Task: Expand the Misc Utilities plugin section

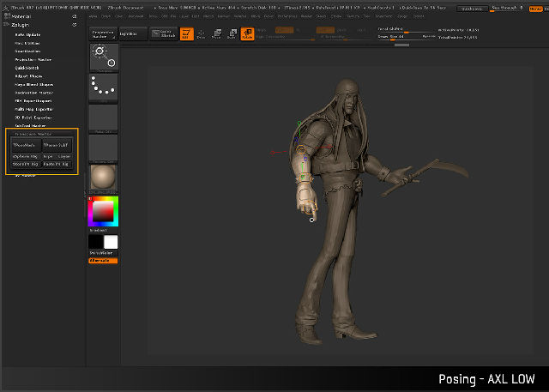Action: point(27,43)
